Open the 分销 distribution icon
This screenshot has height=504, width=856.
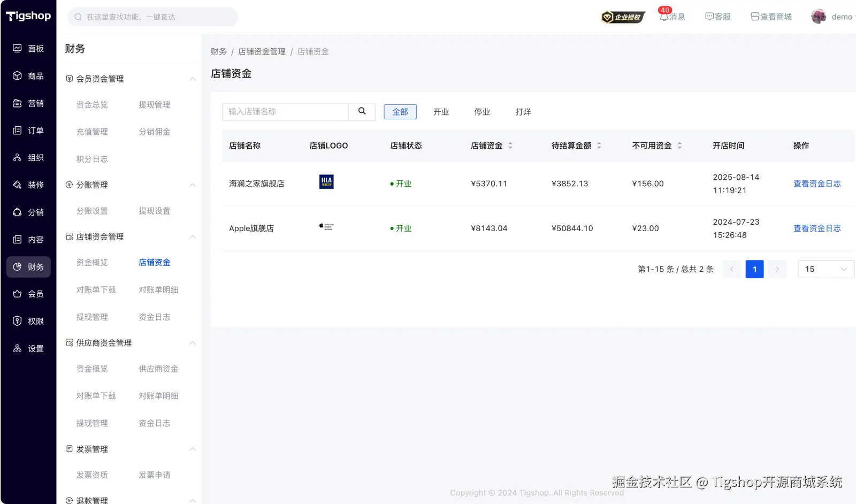point(17,212)
